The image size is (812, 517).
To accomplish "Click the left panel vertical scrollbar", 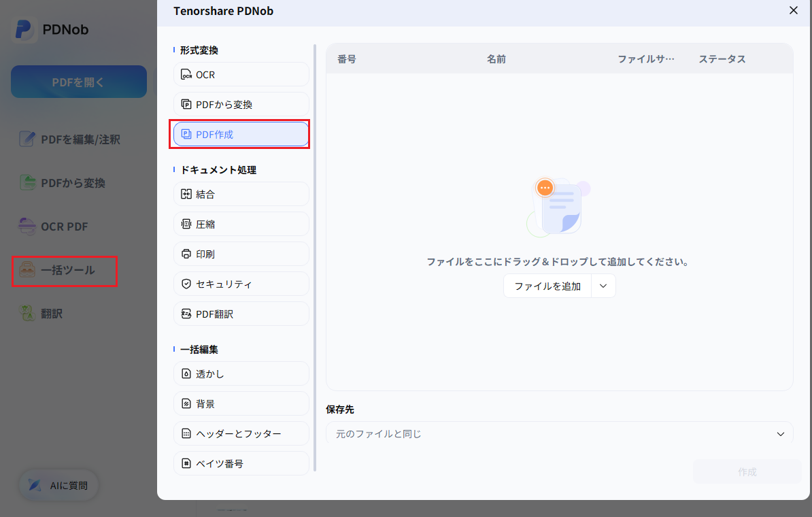I will tap(315, 258).
